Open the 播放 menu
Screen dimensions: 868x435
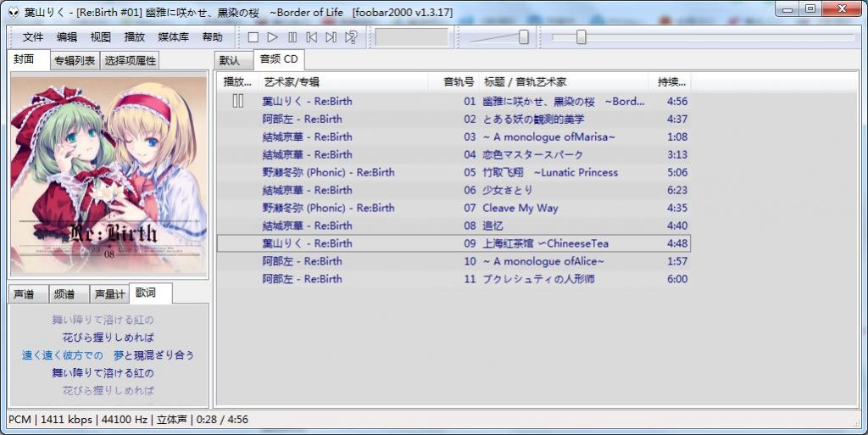coord(134,37)
